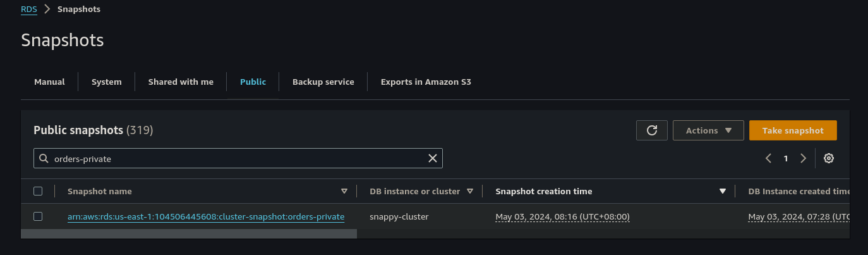This screenshot has width=868, height=255.
Task: Go to previous page arrow
Action: click(x=768, y=158)
